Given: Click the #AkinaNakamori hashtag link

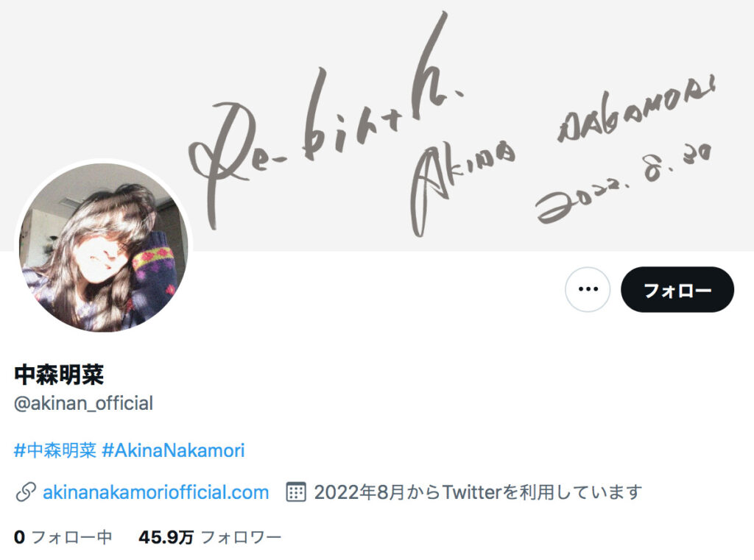Looking at the screenshot, I should click(x=174, y=450).
